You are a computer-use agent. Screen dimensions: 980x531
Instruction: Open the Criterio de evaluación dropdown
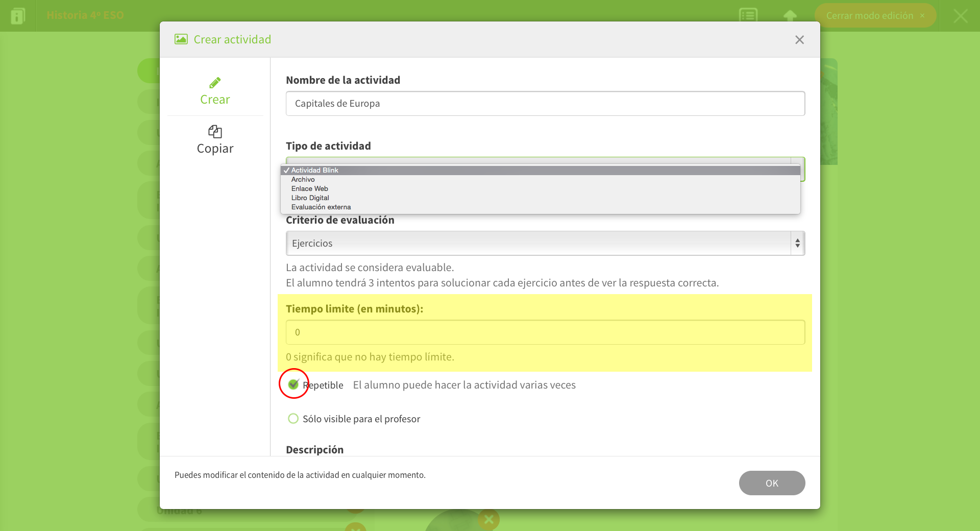545,244
